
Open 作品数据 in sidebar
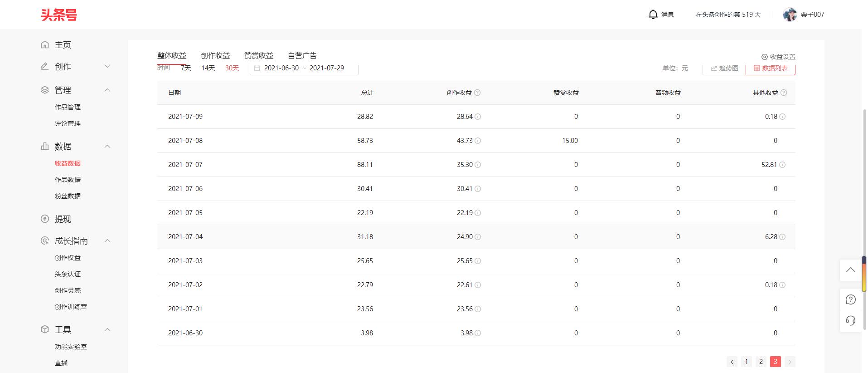coord(68,180)
